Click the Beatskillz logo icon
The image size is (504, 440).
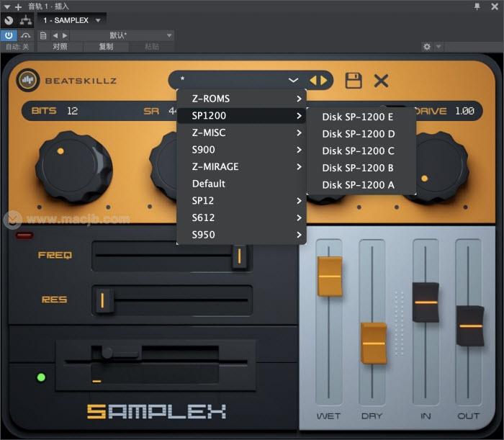tap(27, 80)
